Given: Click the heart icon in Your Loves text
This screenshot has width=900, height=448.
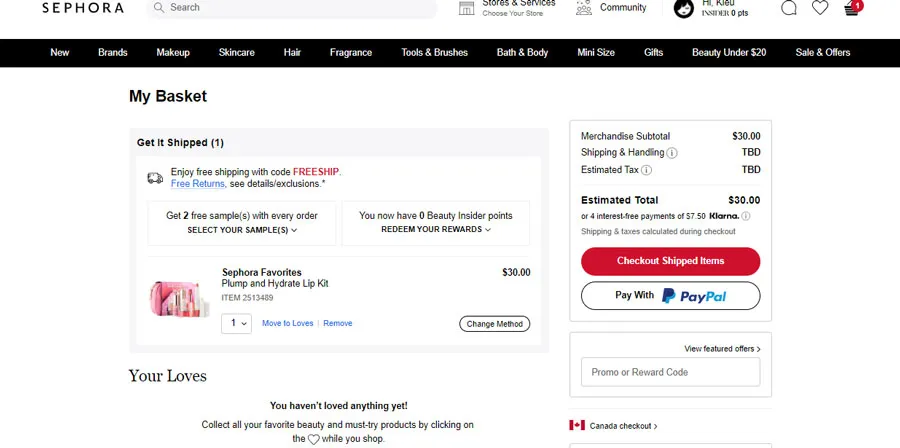Looking at the screenshot, I should (x=313, y=439).
